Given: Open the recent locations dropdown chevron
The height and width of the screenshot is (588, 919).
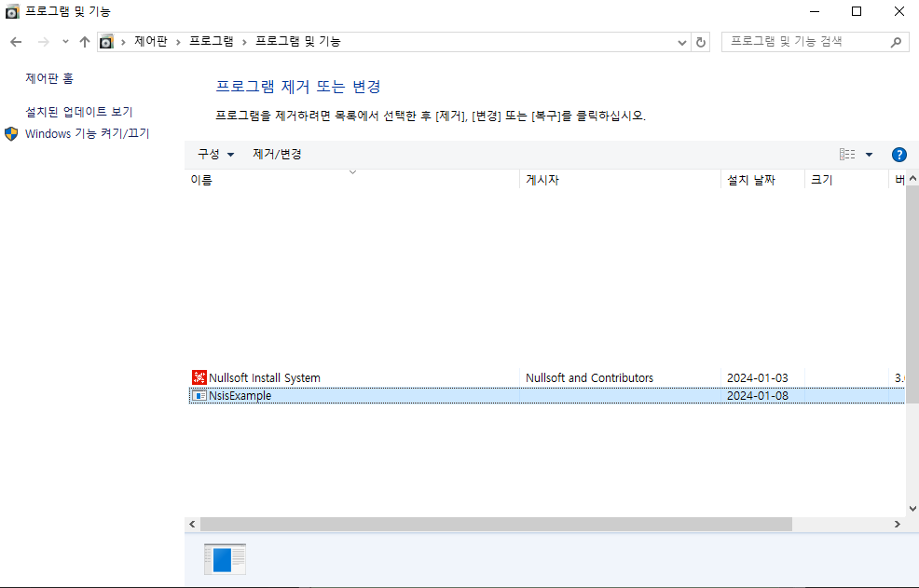Looking at the screenshot, I should pyautogui.click(x=65, y=42).
